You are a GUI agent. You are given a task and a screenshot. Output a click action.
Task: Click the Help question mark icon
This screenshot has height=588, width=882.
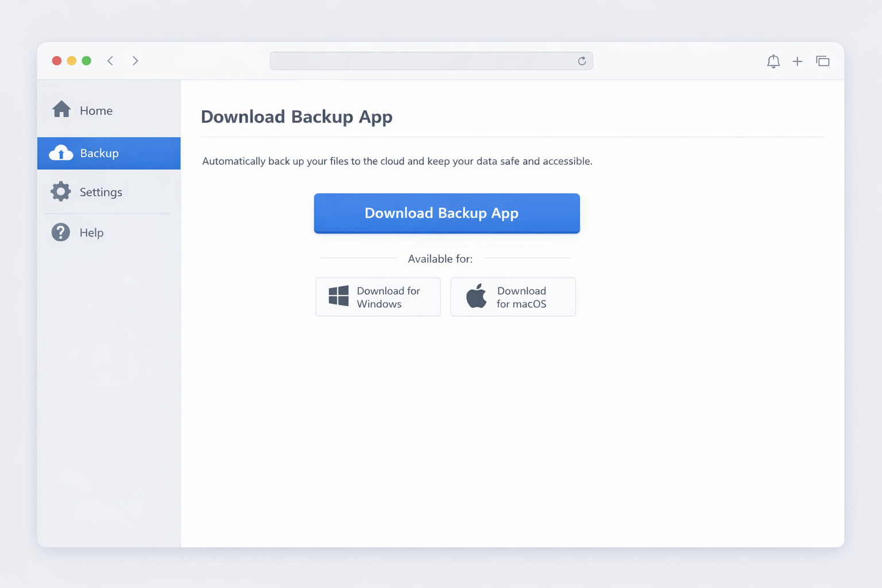[61, 233]
